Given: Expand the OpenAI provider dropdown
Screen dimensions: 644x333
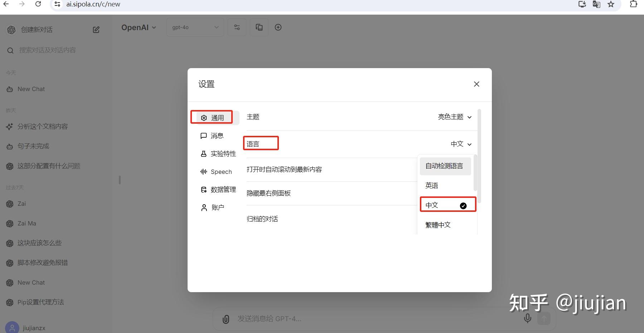Looking at the screenshot, I should [139, 27].
